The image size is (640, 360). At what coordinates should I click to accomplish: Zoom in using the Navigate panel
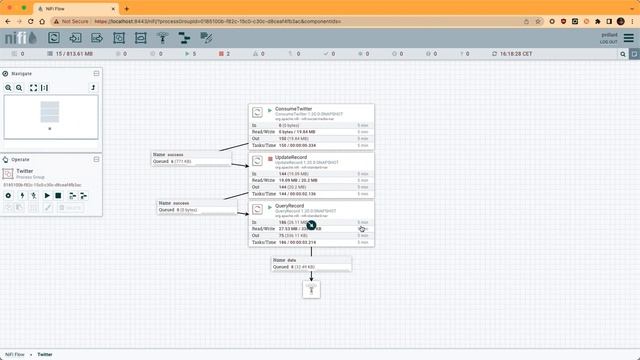(8, 88)
